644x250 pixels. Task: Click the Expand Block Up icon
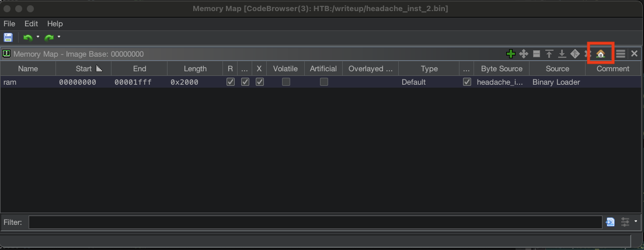[549, 54]
